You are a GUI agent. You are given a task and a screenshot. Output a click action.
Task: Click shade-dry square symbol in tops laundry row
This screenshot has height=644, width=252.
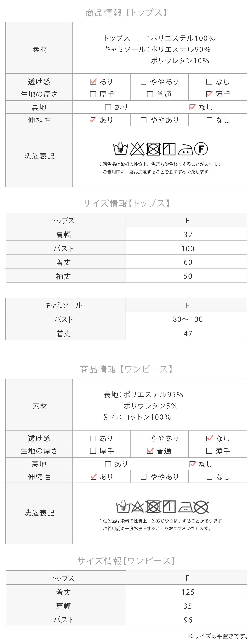point(169,149)
